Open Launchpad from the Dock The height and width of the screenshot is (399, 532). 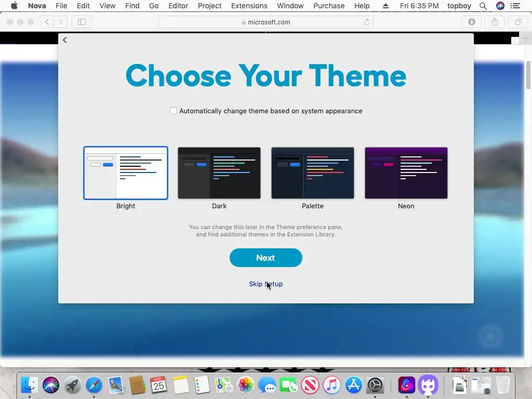click(x=73, y=385)
